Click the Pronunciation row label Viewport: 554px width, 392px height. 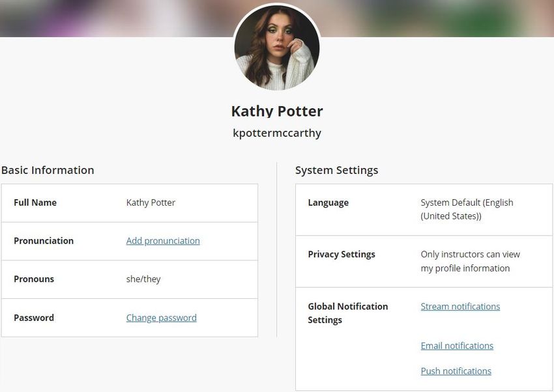point(44,241)
